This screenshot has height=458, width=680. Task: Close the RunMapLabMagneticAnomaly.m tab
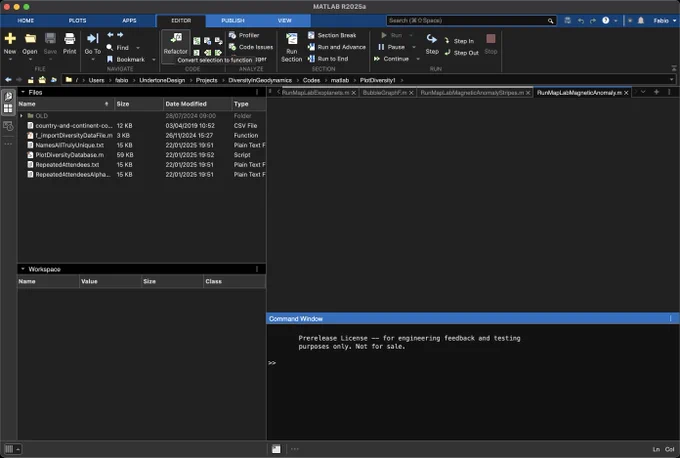point(626,93)
